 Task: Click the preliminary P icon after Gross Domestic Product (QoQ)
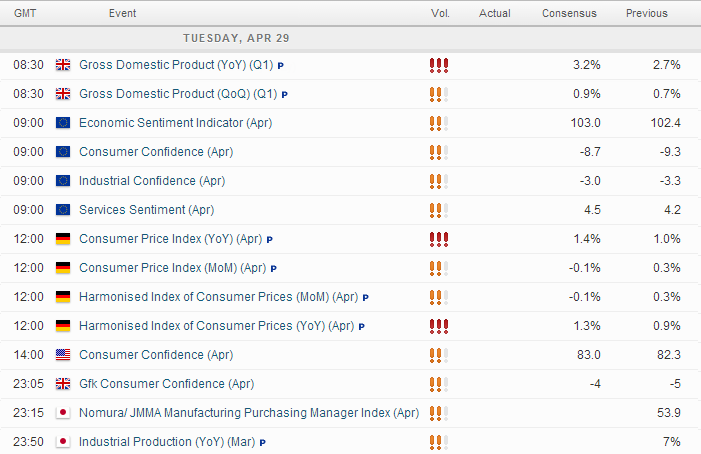285,95
